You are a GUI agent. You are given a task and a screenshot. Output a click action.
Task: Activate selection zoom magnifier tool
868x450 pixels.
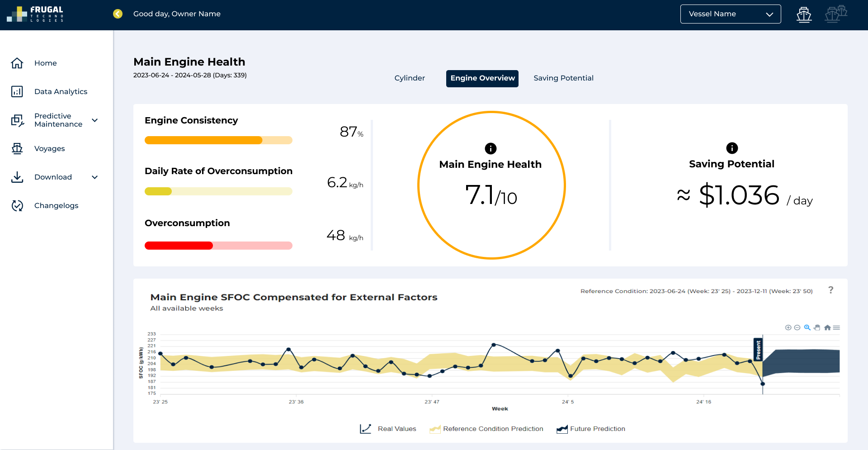(x=807, y=327)
